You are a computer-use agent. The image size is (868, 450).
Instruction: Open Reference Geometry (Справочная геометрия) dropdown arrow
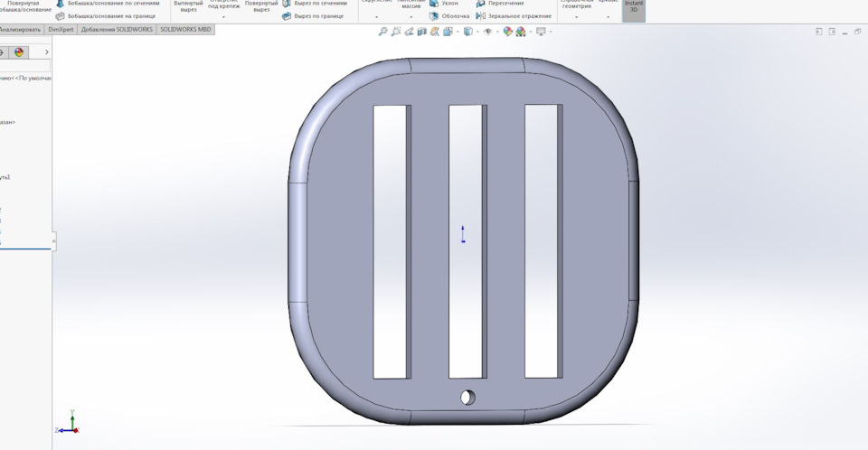coord(576,17)
